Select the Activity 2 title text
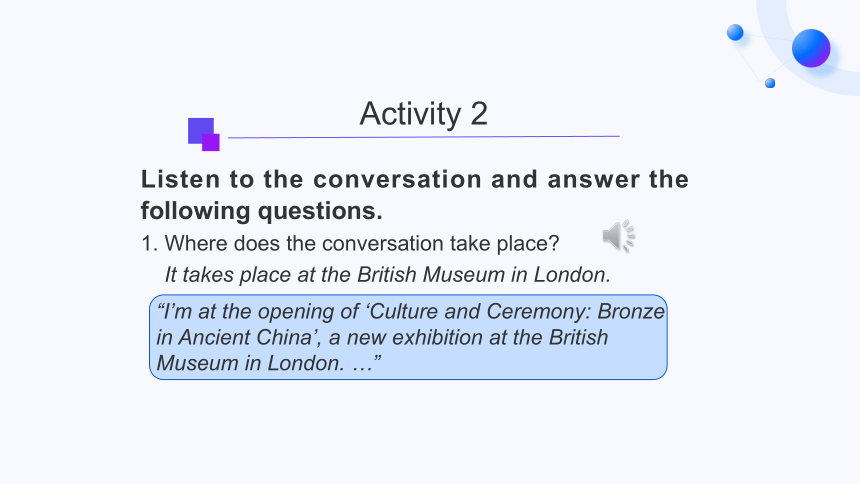 click(423, 114)
